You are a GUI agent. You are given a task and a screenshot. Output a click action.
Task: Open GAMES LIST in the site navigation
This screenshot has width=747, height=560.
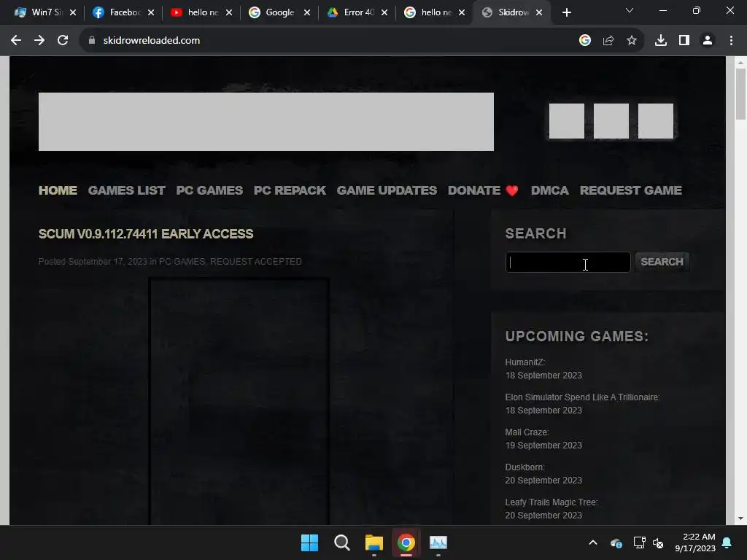coord(127,190)
